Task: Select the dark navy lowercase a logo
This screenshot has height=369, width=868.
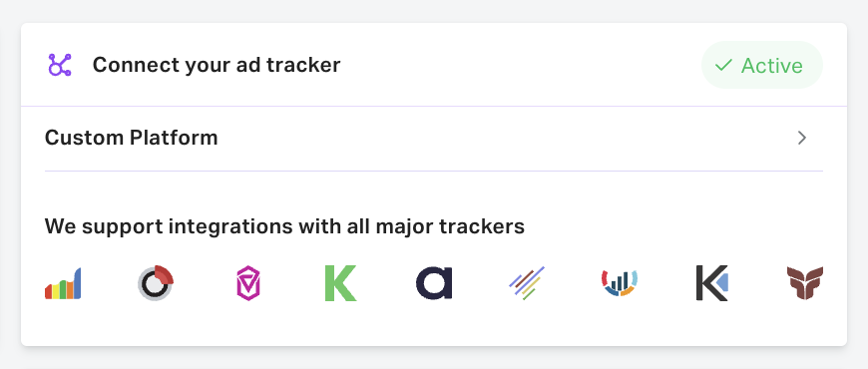Action: (434, 282)
